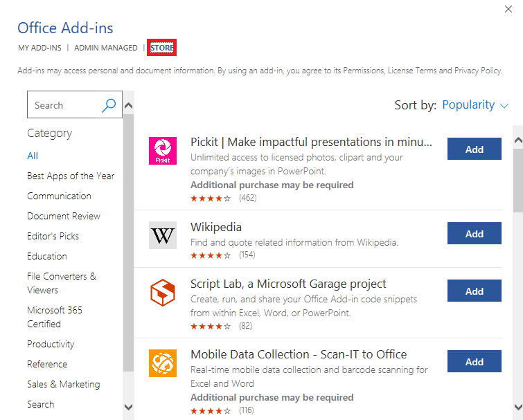Select the All category
The image size is (523, 420).
coord(33,156)
